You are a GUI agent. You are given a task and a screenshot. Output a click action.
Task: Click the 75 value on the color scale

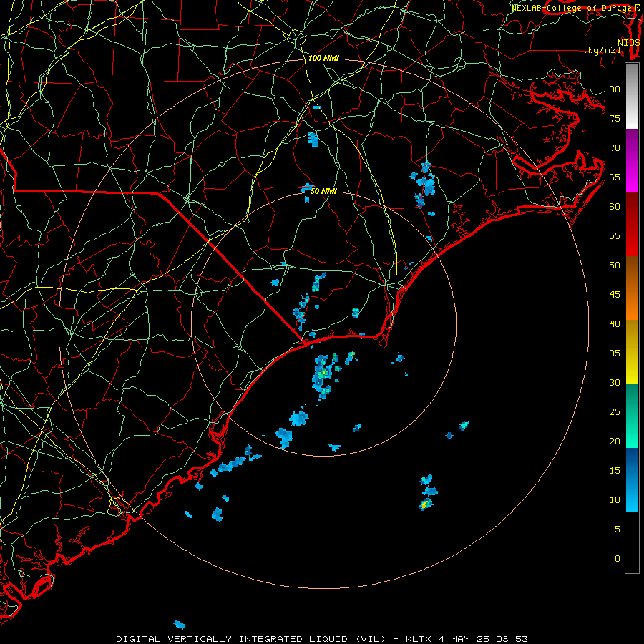(615, 118)
